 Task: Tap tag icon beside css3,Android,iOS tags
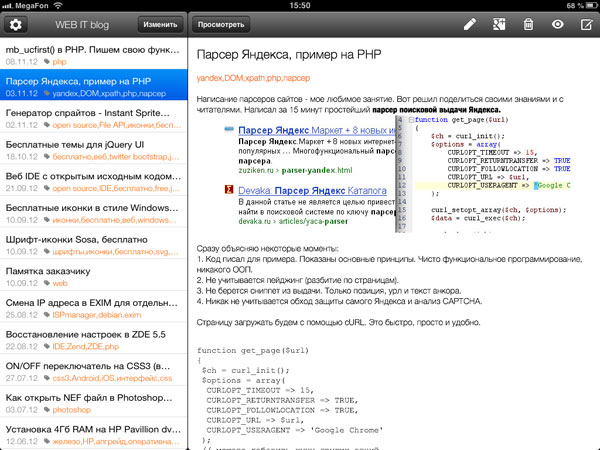click(x=47, y=378)
